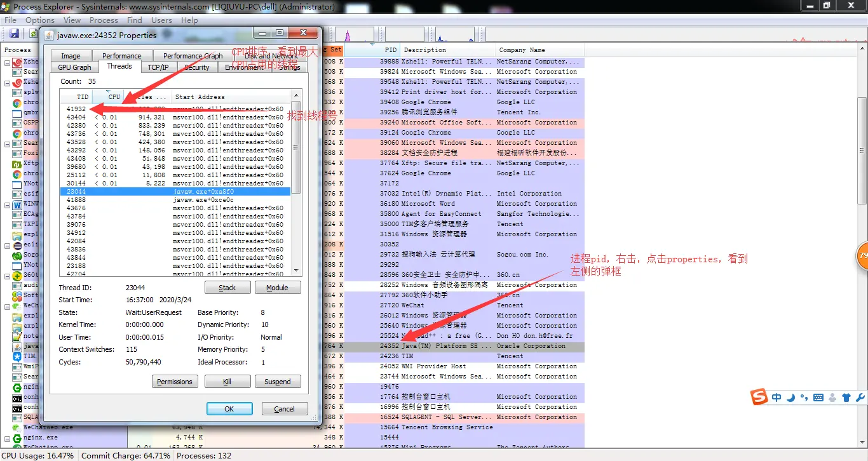Open the Sogou skin shirt icon
Screen dimensions: 868x461
click(846, 398)
